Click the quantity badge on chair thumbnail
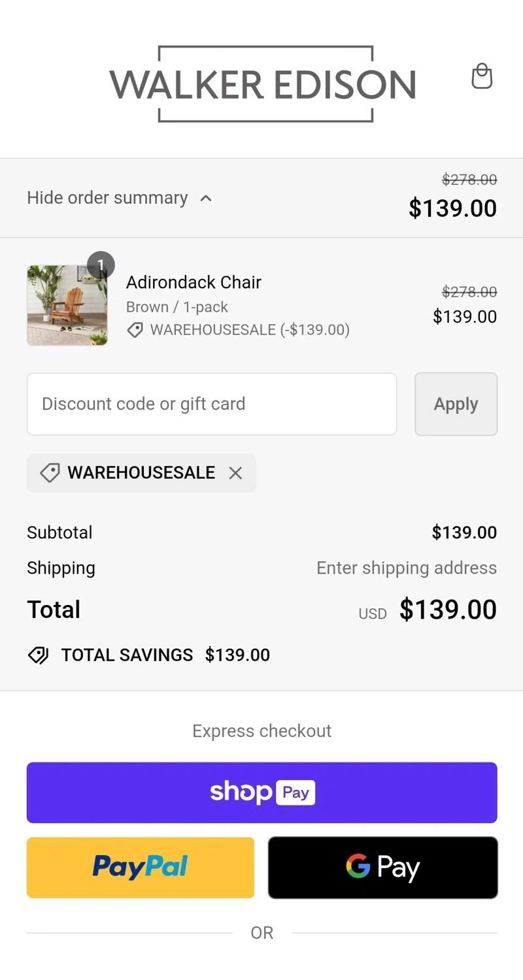Image resolution: width=523 pixels, height=980 pixels. tap(101, 265)
